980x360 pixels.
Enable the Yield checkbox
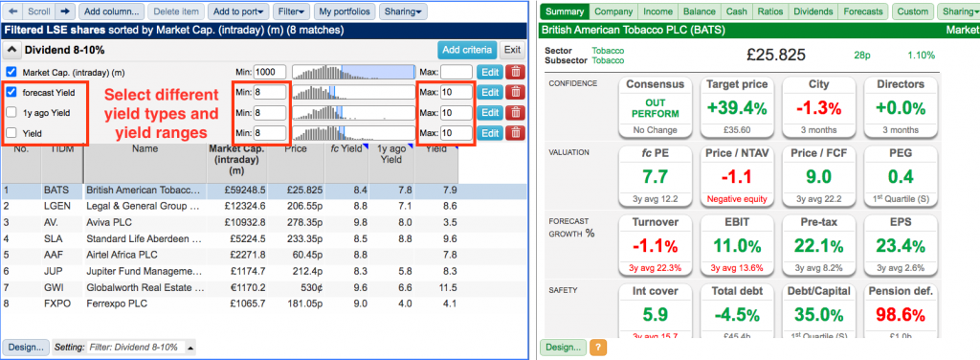11,133
